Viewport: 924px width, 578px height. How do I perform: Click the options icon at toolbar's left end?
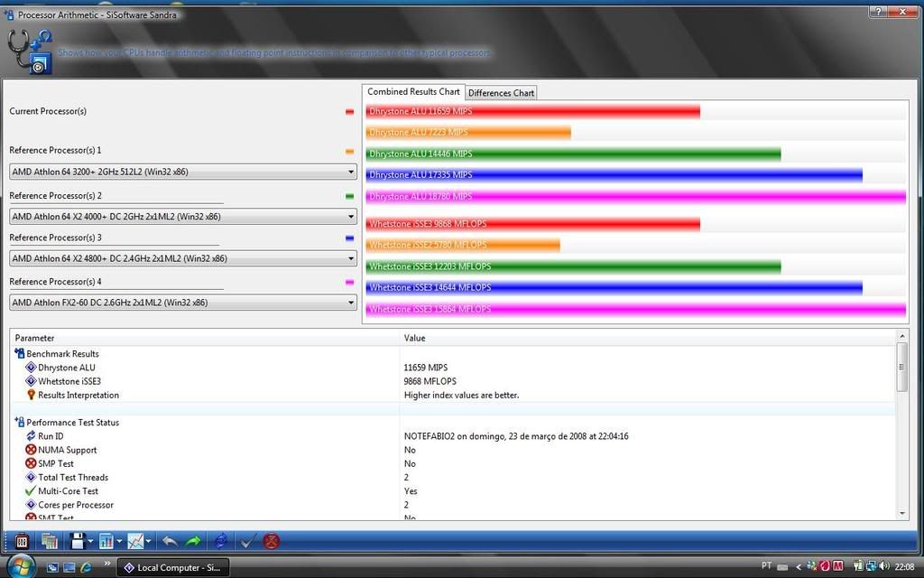tap(22, 541)
